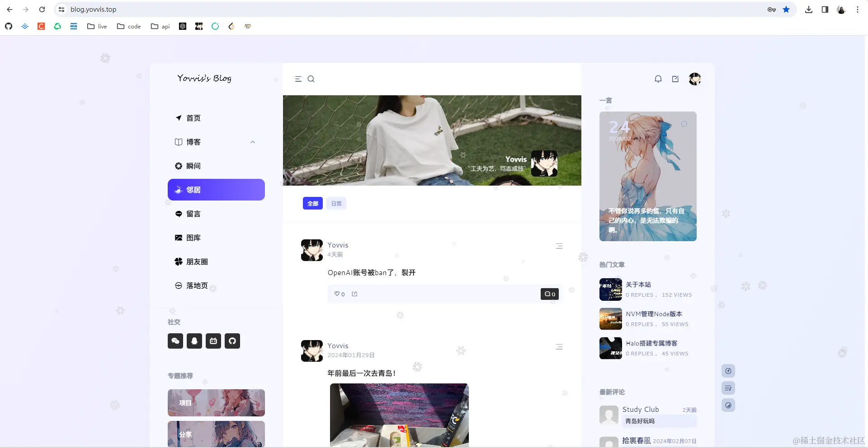Toggle the sidebar menu icon
The image size is (868, 448).
click(x=298, y=79)
